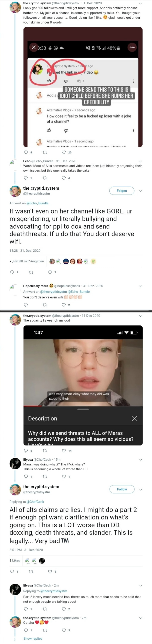Show replies at thread bottom

tap(33, 638)
